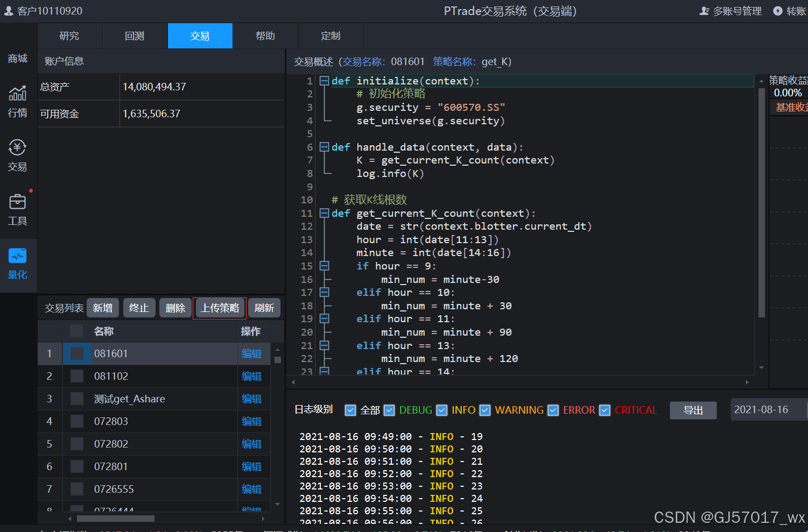Collapse get_current_K_count function fold marker
808x532 pixels.
325,213
